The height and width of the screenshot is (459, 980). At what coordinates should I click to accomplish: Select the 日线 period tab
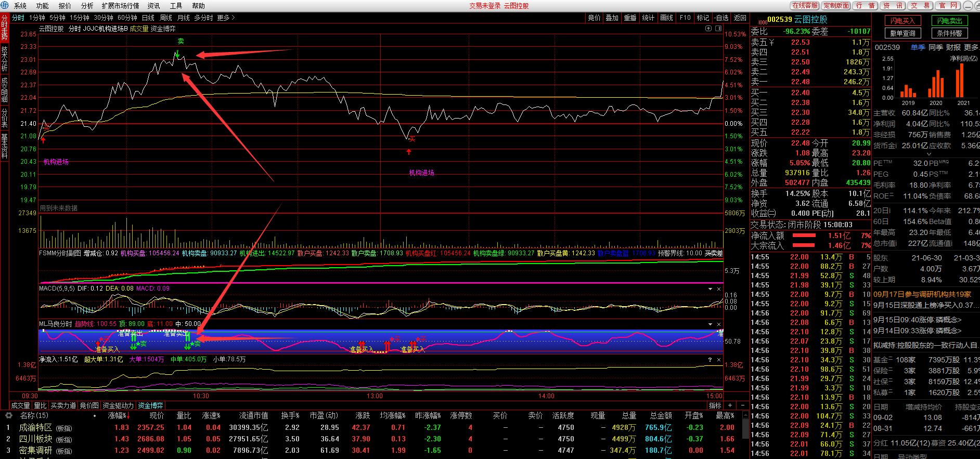pyautogui.click(x=148, y=18)
